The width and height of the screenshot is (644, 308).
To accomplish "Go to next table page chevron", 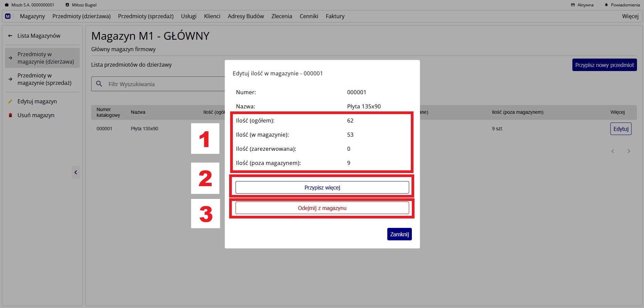I will 629,151.
